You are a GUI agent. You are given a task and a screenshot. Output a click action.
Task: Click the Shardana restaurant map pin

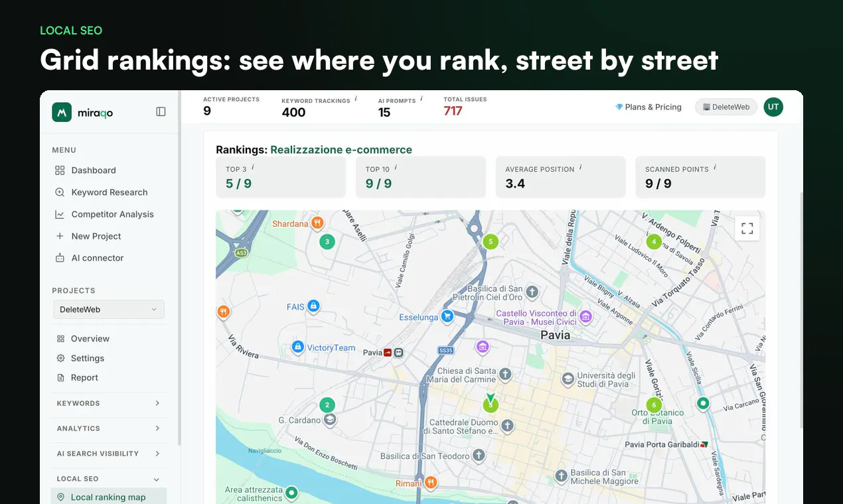click(317, 223)
